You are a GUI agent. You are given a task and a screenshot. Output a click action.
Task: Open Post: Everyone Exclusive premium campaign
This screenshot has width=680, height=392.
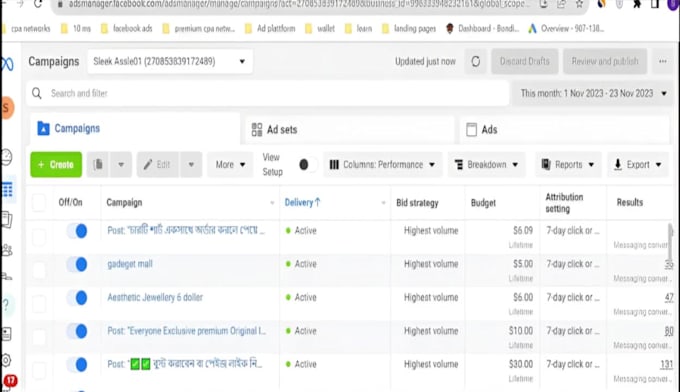tap(187, 331)
